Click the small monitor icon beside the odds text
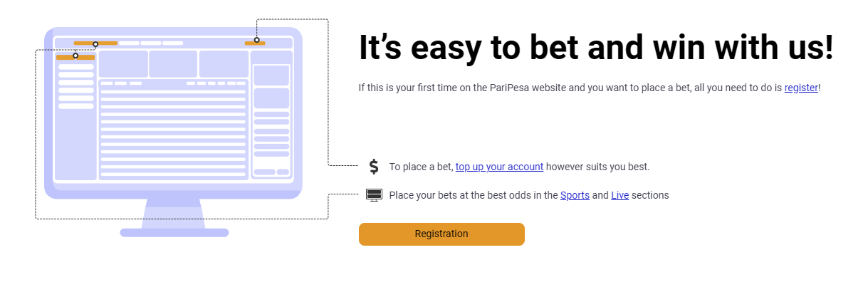The height and width of the screenshot is (287, 868). pos(374,194)
